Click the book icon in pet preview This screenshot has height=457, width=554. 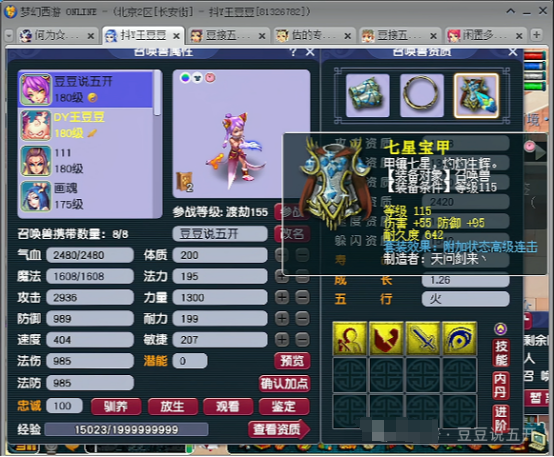coord(184,182)
